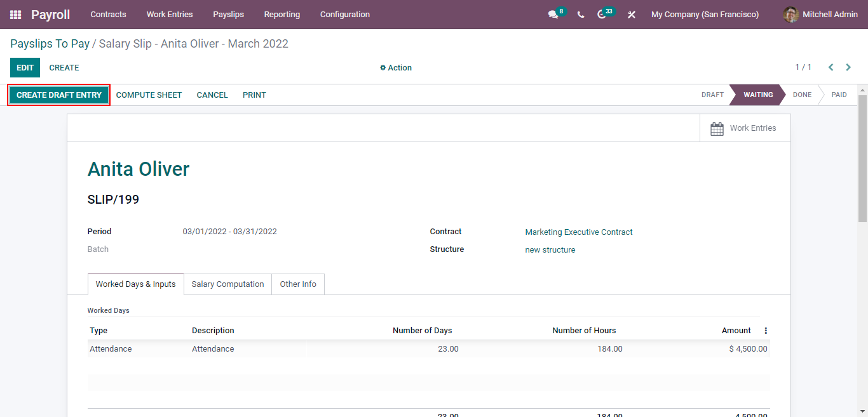Sort by the Type column header
The height and width of the screenshot is (417, 868).
98,331
